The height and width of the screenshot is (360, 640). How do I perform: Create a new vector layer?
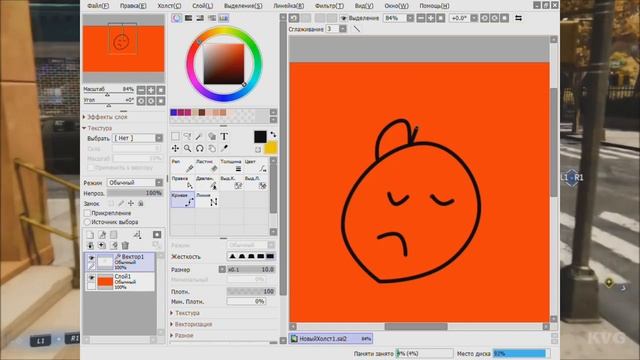pos(102,235)
